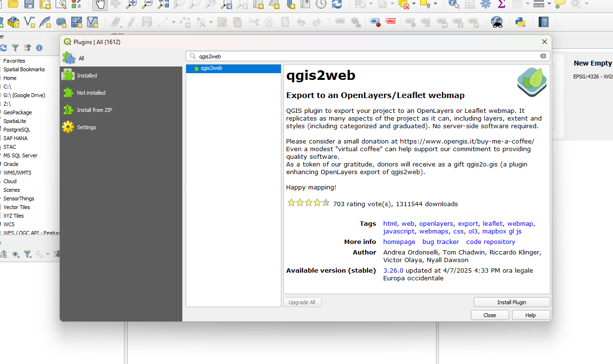Screen dimensions: 613x364
Task: Open the Processing Toolbox gear icon
Action: (x=486, y=4)
